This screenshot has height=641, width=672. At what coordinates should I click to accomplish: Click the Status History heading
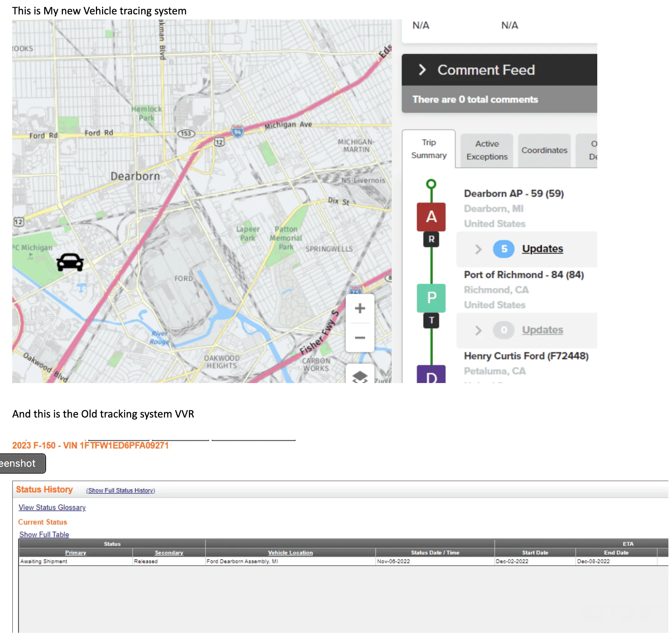click(44, 489)
